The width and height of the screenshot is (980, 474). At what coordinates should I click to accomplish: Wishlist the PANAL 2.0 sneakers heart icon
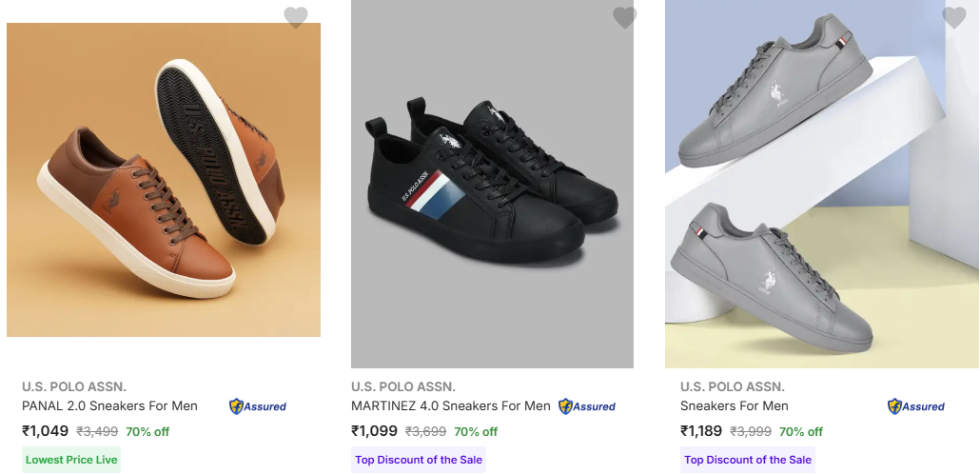tap(296, 17)
